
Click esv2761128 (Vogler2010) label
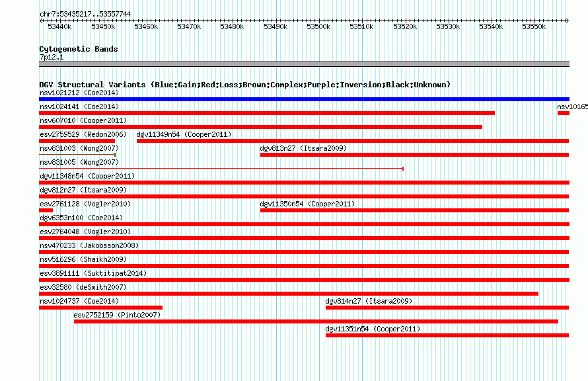pyautogui.click(x=85, y=204)
